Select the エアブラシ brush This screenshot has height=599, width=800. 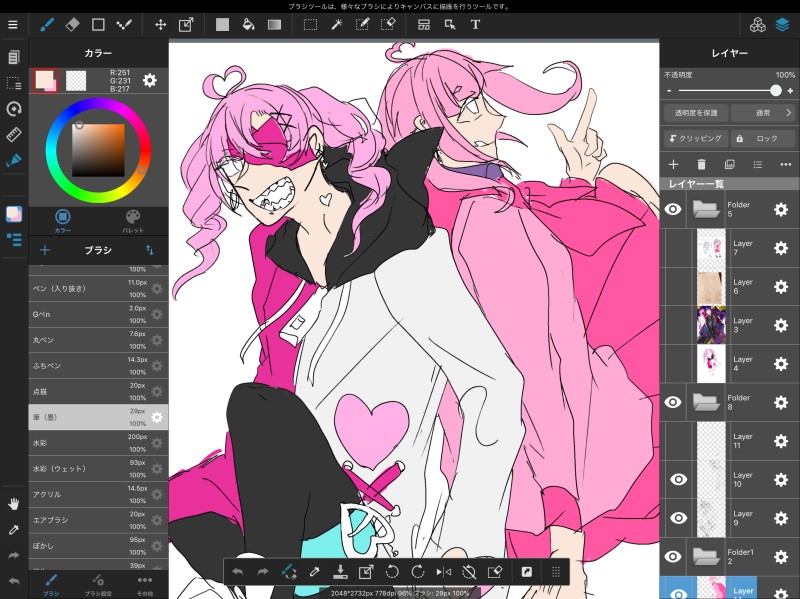(x=98, y=520)
